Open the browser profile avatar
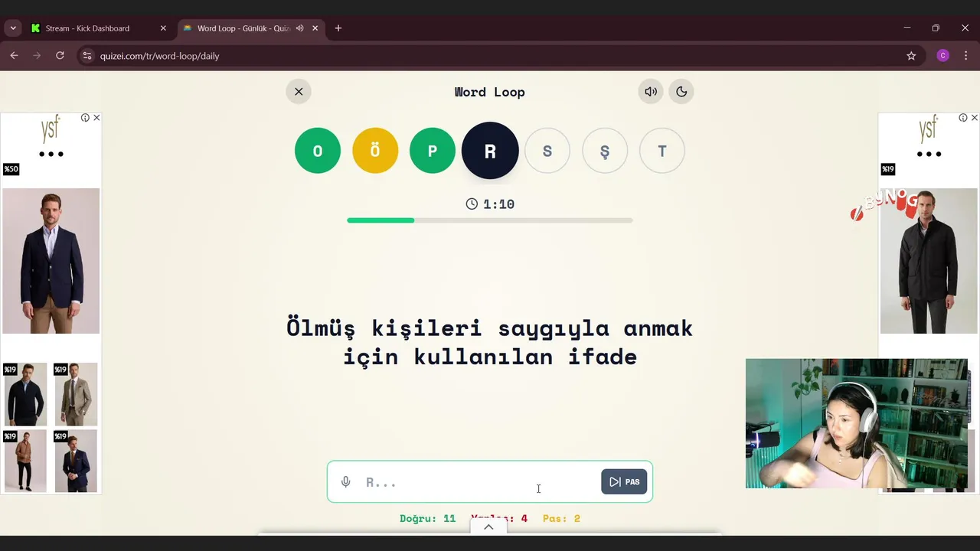Image resolution: width=980 pixels, height=551 pixels. tap(943, 56)
